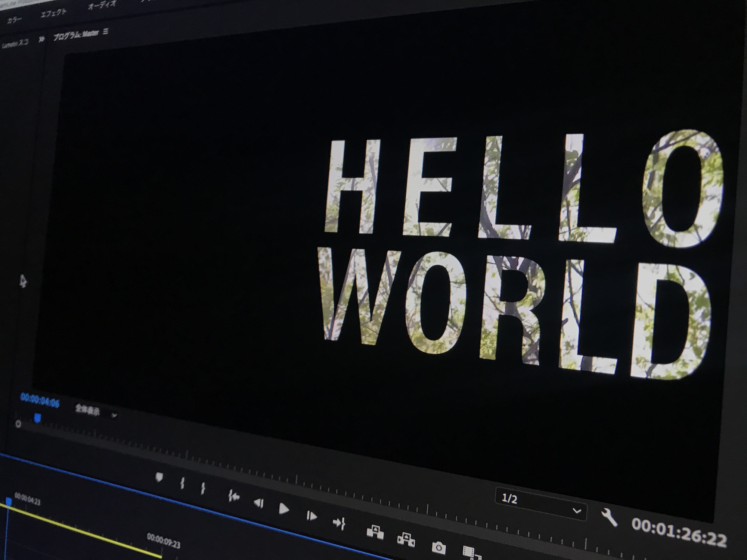Click the Mark Out button
Screen dimensions: 747x560
point(203,488)
